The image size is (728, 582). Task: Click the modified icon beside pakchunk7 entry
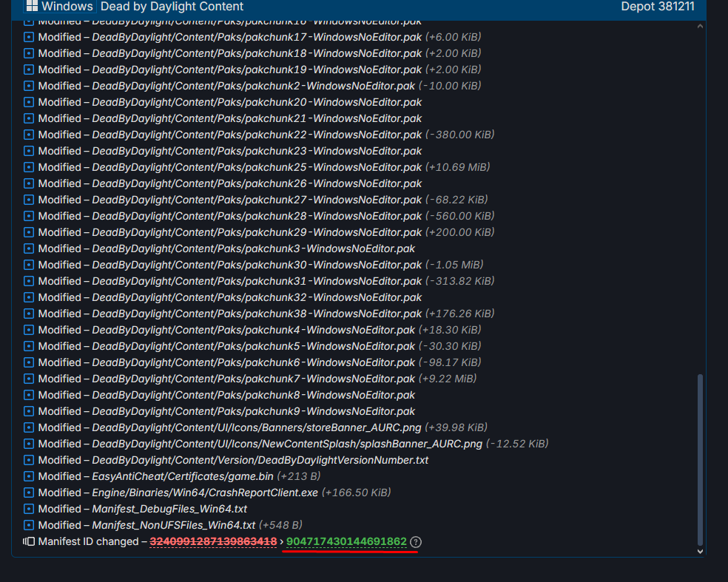29,379
